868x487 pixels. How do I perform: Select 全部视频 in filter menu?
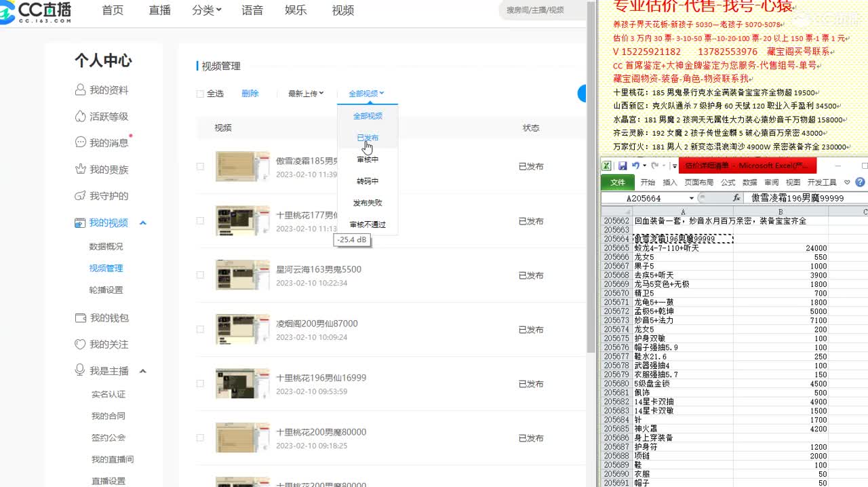pos(368,116)
